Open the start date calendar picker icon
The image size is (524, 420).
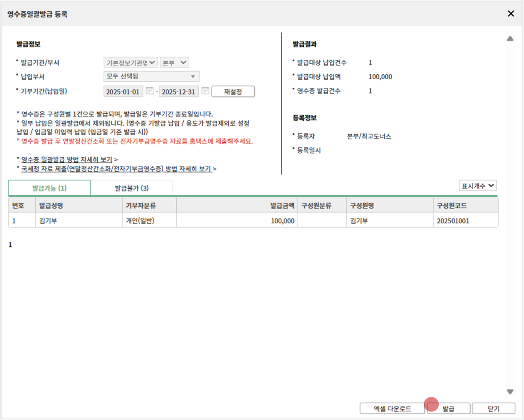(149, 91)
